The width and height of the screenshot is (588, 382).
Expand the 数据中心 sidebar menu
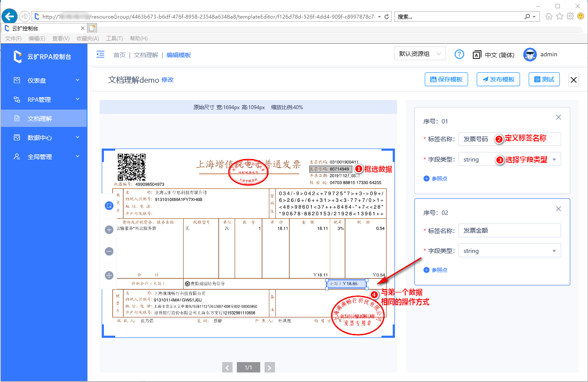point(44,137)
